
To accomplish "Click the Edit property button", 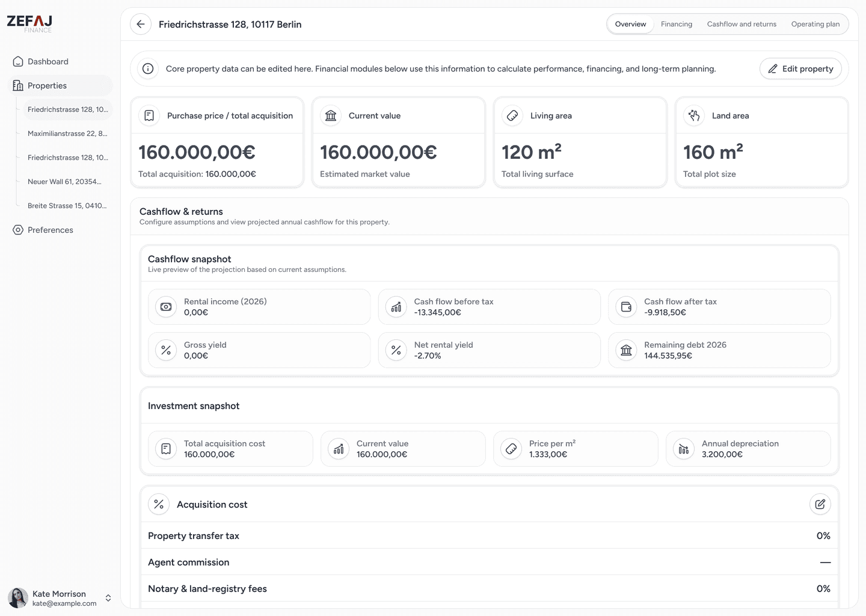I will pos(801,69).
